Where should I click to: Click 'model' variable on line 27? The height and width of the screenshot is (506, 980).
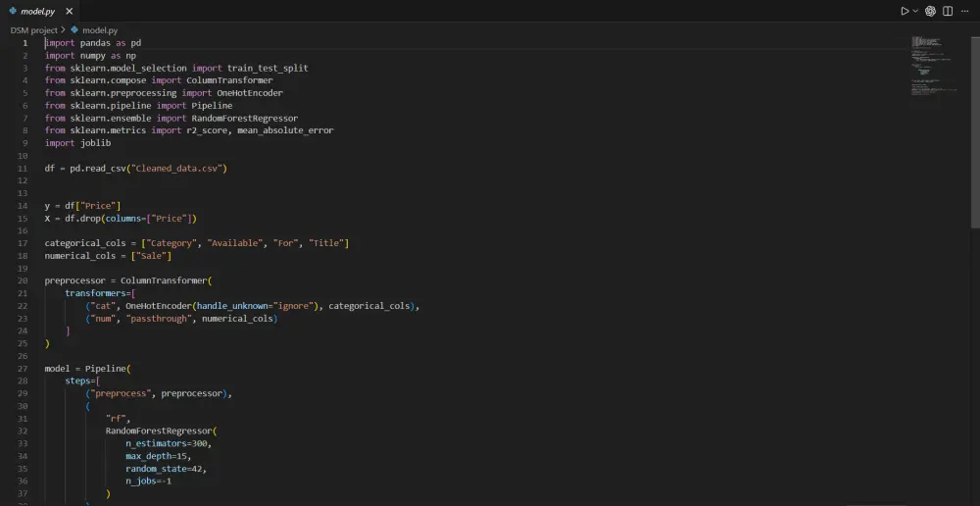(x=57, y=369)
